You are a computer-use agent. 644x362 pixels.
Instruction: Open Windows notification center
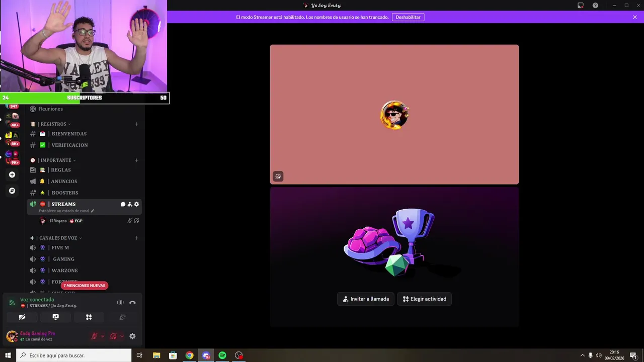pos(633,355)
